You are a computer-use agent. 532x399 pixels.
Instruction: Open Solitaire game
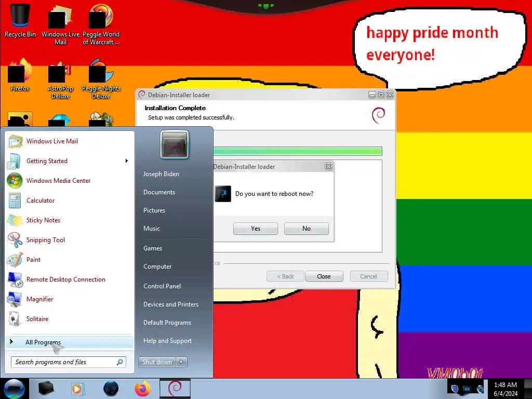[70, 318]
